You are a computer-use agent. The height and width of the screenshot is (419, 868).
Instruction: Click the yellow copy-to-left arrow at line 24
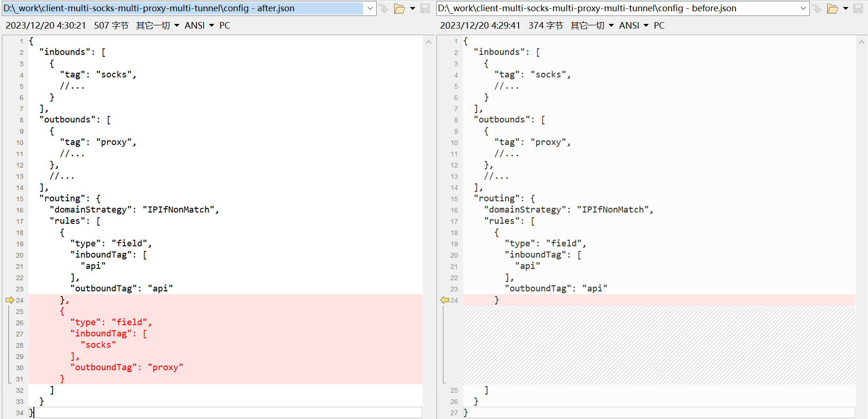[x=444, y=300]
